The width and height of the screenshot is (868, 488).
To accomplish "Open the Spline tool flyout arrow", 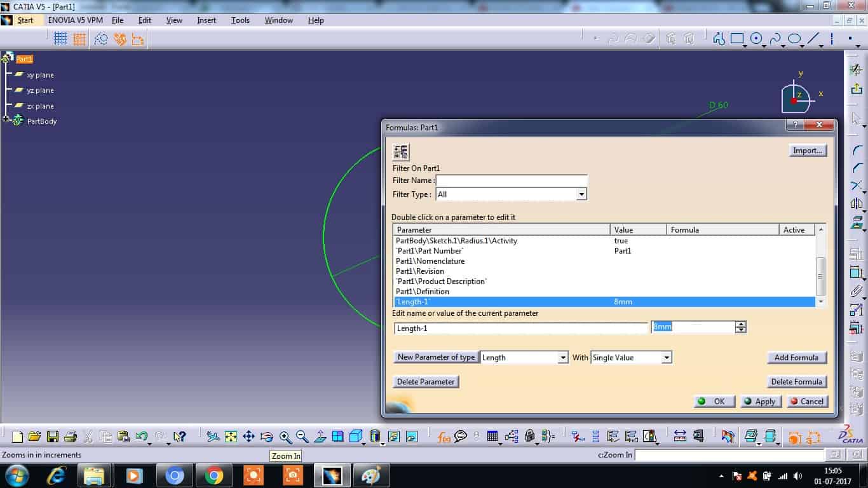I will pos(783,45).
